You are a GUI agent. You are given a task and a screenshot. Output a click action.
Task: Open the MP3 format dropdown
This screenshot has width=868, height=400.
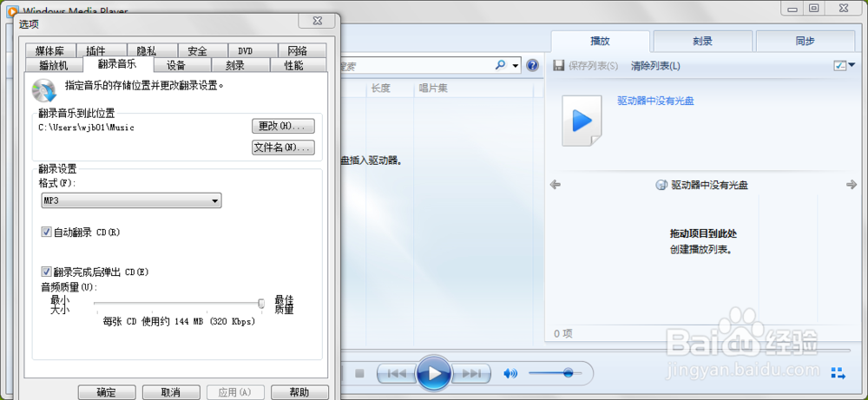(x=131, y=200)
